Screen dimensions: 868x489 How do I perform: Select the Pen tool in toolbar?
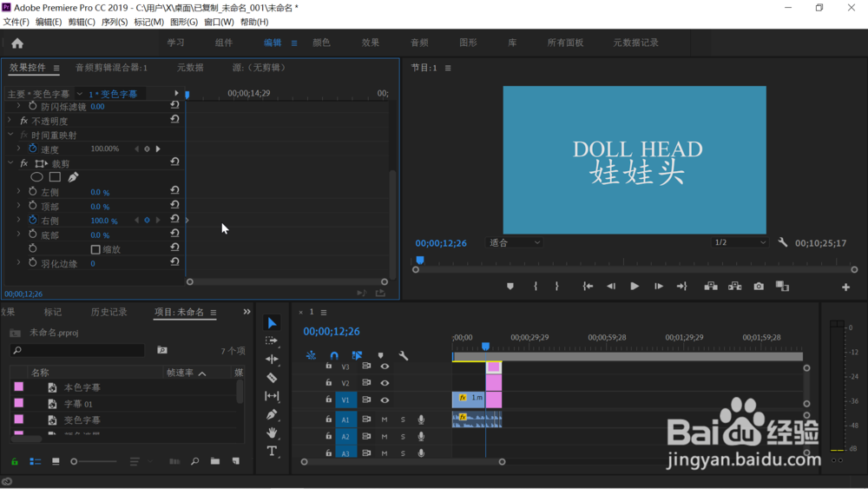coord(272,414)
